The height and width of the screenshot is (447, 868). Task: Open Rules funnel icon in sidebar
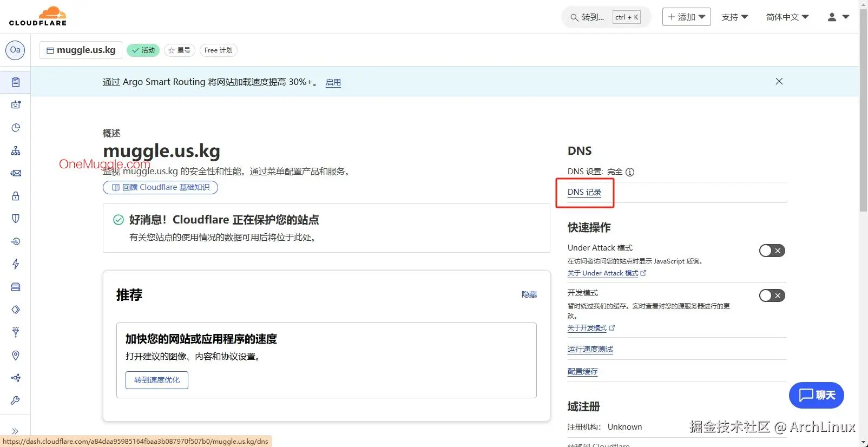click(x=16, y=332)
